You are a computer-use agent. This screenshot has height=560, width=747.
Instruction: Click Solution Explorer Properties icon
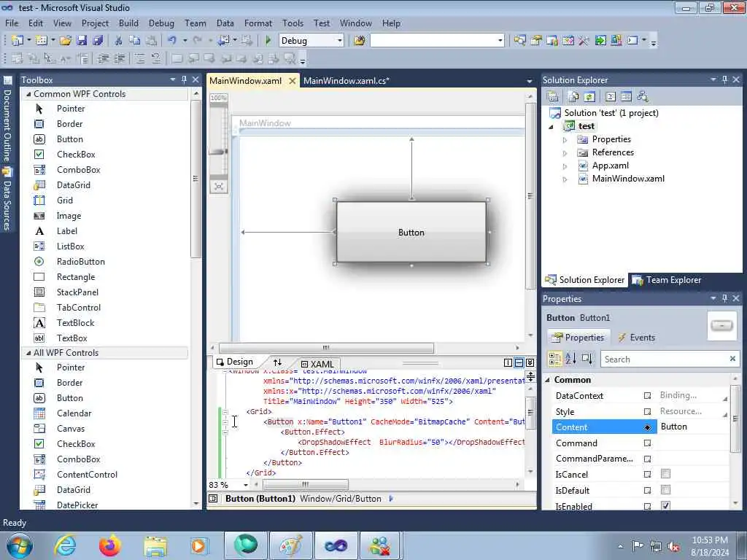553,97
